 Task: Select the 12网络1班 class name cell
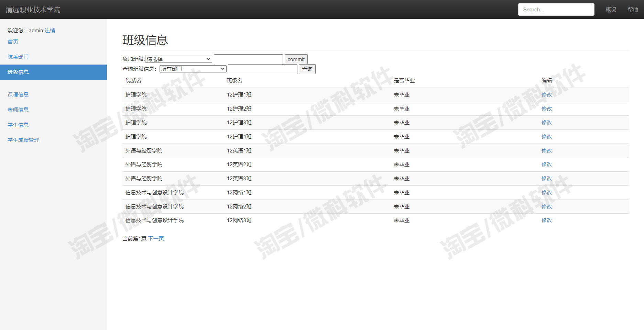(x=239, y=193)
